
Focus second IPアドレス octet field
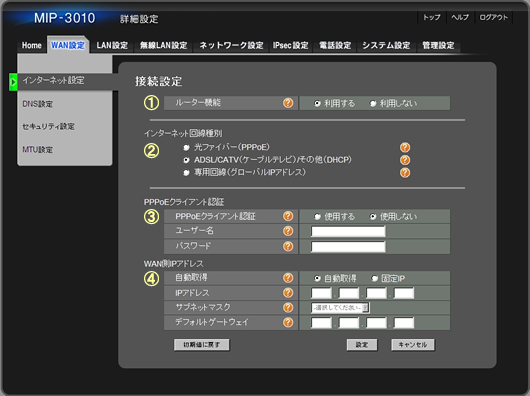(x=349, y=293)
